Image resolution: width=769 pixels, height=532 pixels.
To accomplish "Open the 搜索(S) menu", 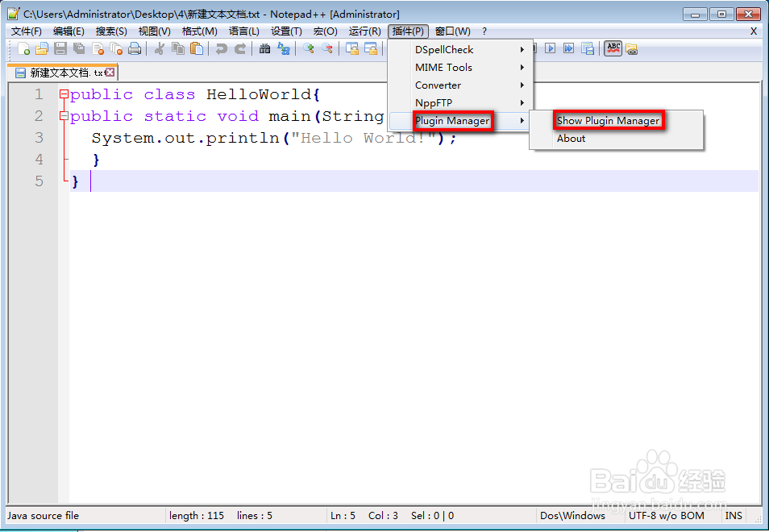I will pyautogui.click(x=111, y=31).
